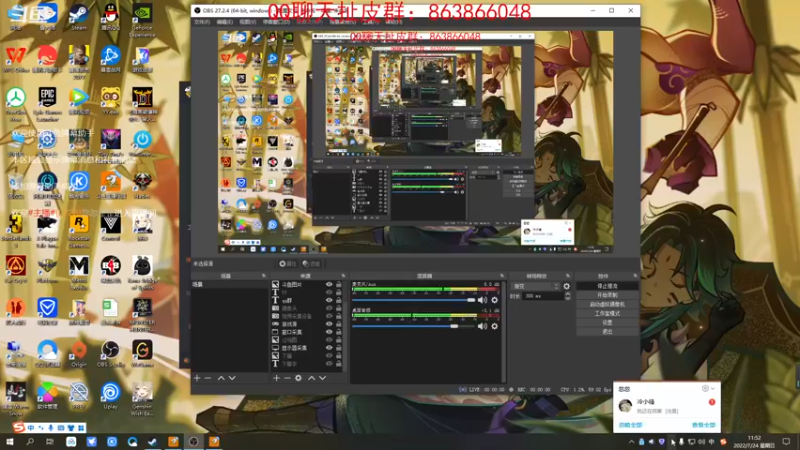
Task: Click Sogou IME microphone voice input icon
Action: [x=51, y=428]
